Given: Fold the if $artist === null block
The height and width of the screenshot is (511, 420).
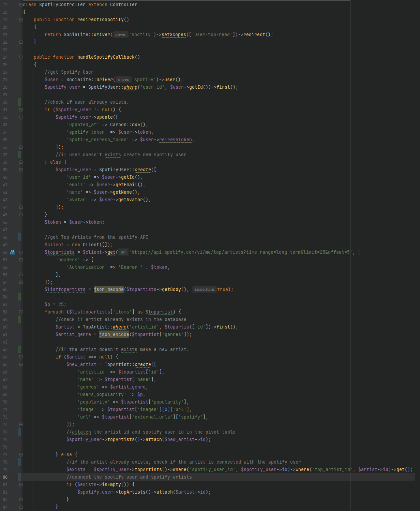Looking at the screenshot, I should tap(21, 357).
